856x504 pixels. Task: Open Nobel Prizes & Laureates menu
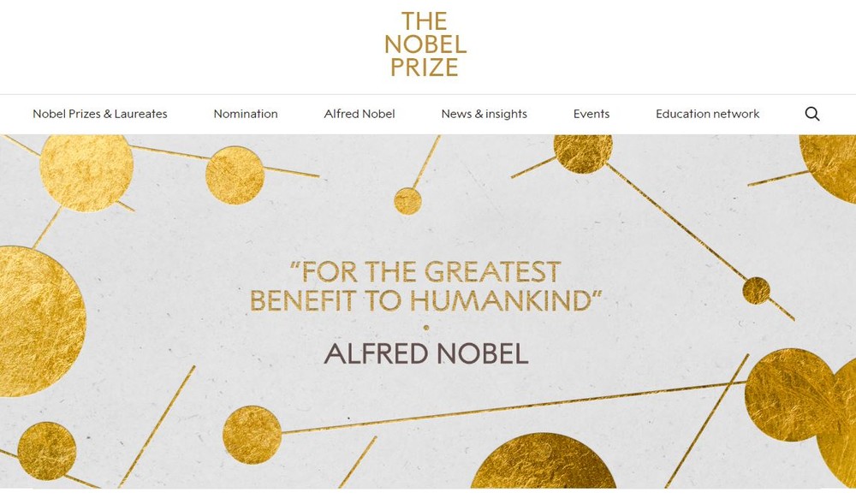coord(100,114)
